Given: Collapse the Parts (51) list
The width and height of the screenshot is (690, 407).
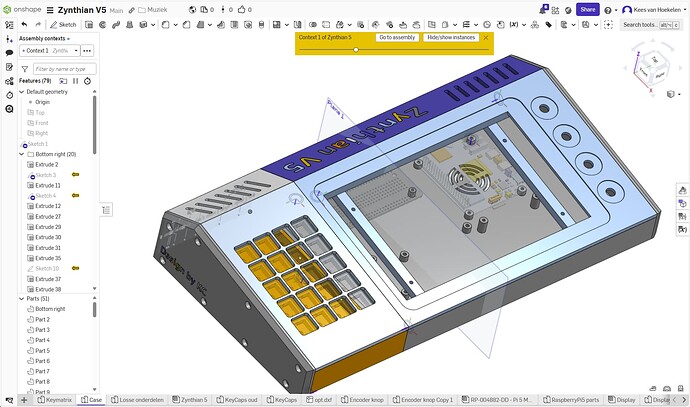Looking at the screenshot, I should [x=22, y=299].
